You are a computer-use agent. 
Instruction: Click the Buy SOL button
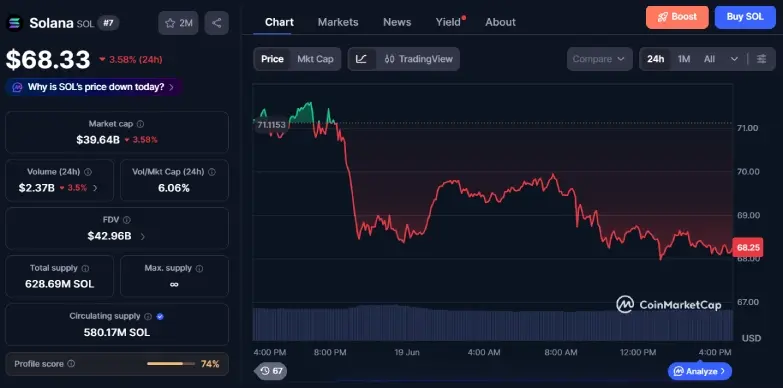click(745, 17)
